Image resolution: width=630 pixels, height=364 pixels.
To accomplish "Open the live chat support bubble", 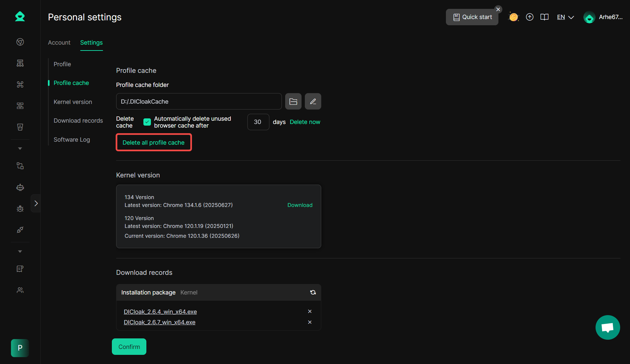I will coord(608,327).
